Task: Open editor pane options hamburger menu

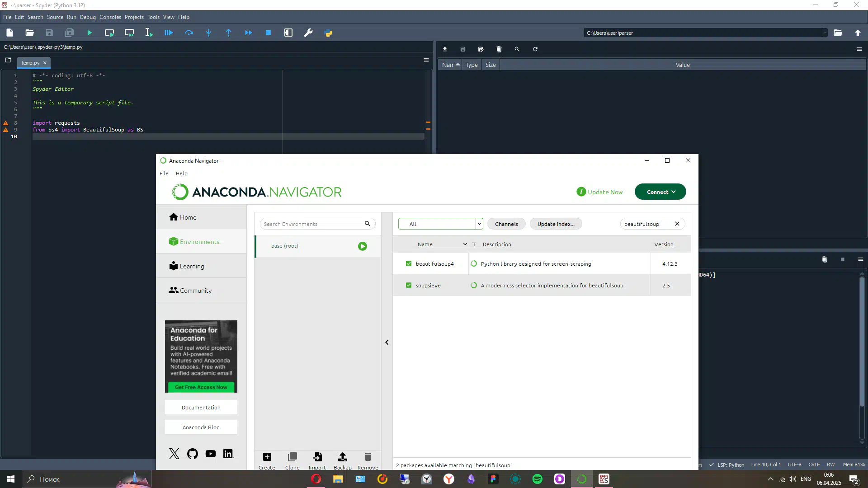Action: click(426, 60)
